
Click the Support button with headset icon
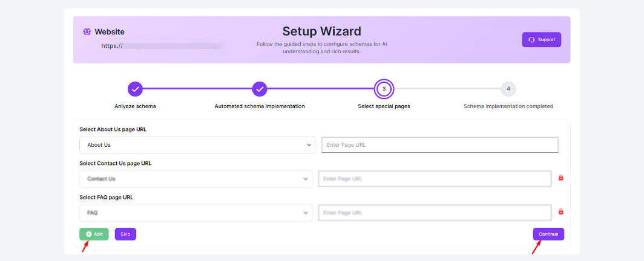click(x=542, y=40)
